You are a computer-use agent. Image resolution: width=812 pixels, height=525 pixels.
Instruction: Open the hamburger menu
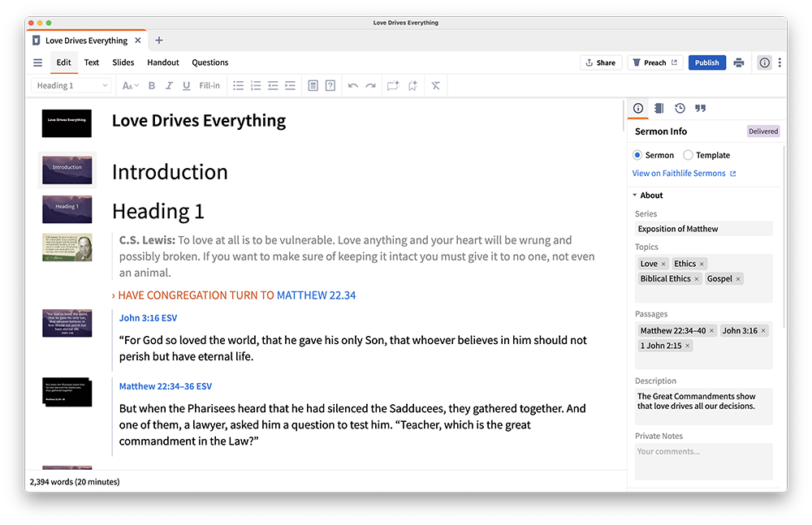pos(37,62)
